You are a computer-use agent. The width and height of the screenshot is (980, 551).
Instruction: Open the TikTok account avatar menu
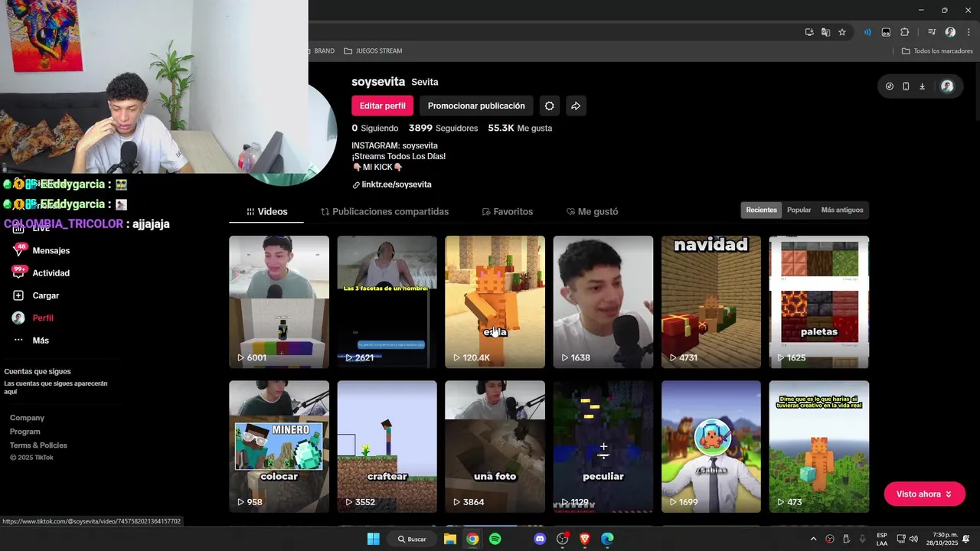(947, 86)
